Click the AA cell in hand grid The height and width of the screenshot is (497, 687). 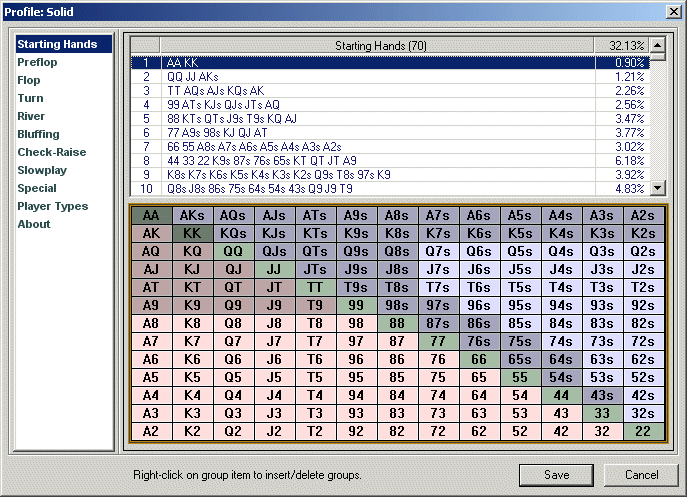pos(151,216)
